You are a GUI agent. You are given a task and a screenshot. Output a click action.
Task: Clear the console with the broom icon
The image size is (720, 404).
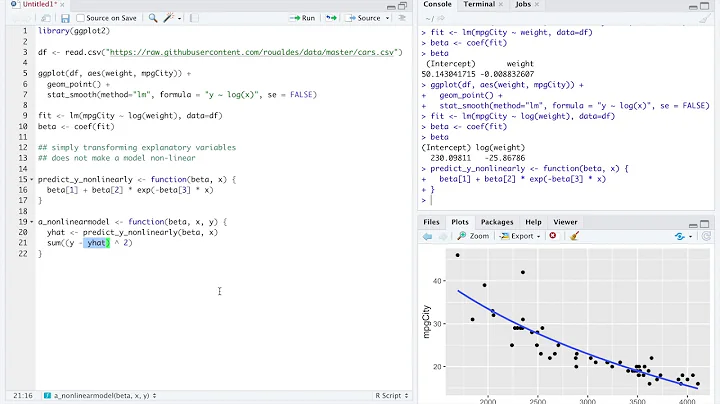(x=705, y=18)
